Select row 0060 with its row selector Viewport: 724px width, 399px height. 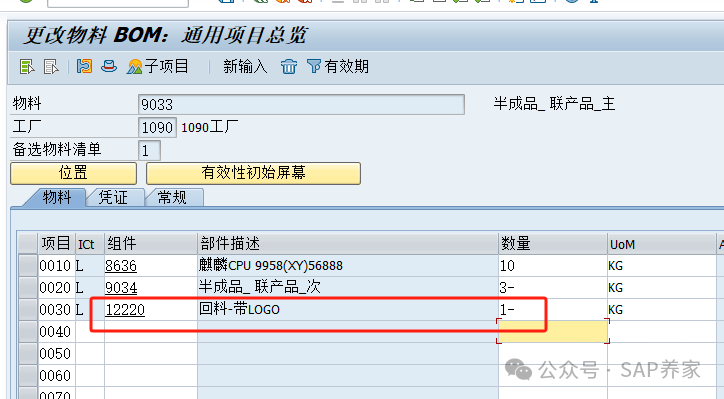[28, 375]
